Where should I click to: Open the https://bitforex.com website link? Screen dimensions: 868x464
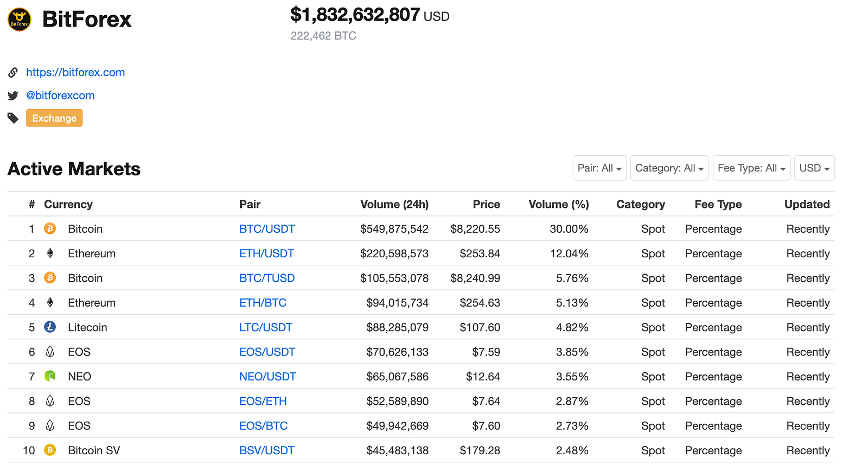click(75, 73)
